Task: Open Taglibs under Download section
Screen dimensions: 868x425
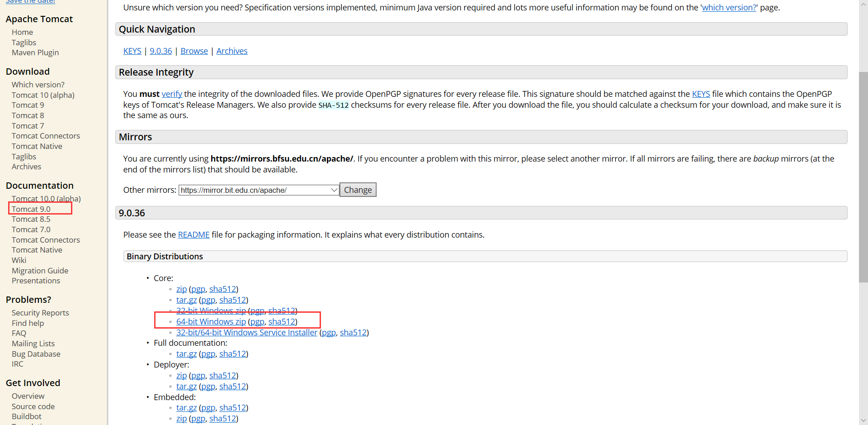Action: coord(24,157)
